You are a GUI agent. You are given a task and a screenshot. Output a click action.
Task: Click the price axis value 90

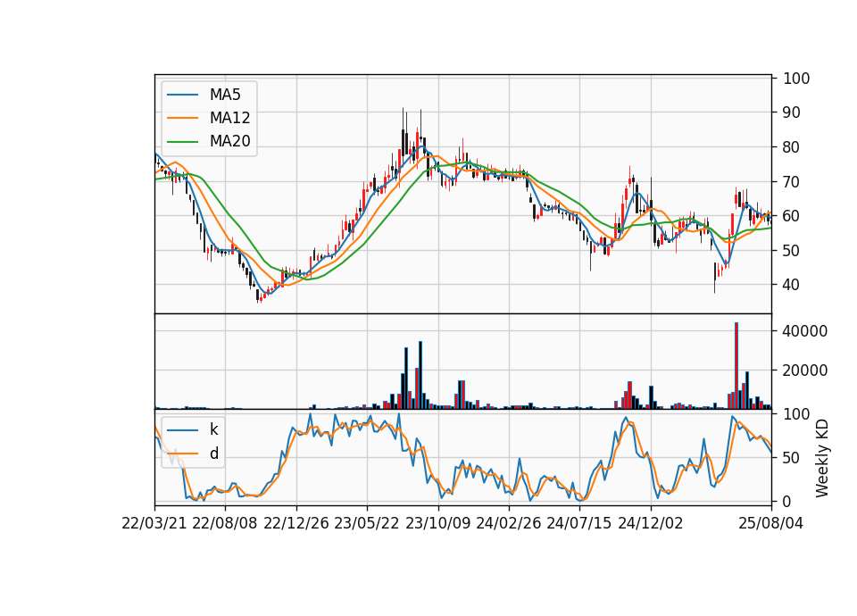pyautogui.click(x=792, y=112)
